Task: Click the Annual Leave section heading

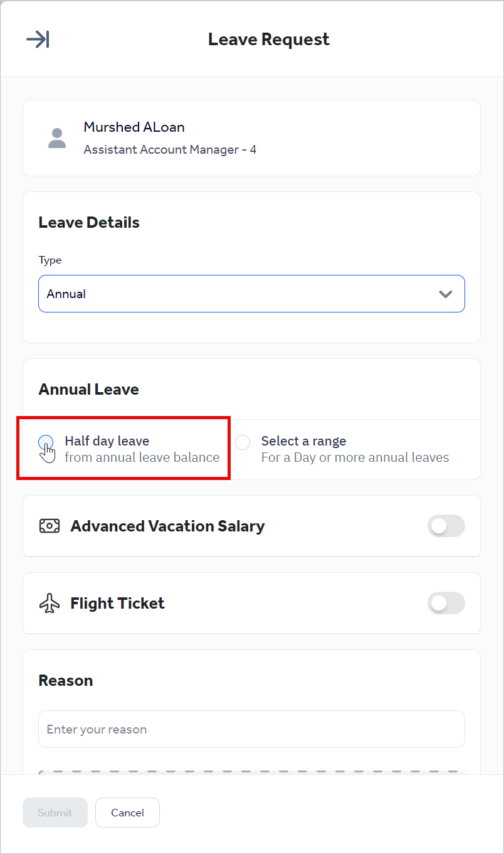Action: pos(88,389)
